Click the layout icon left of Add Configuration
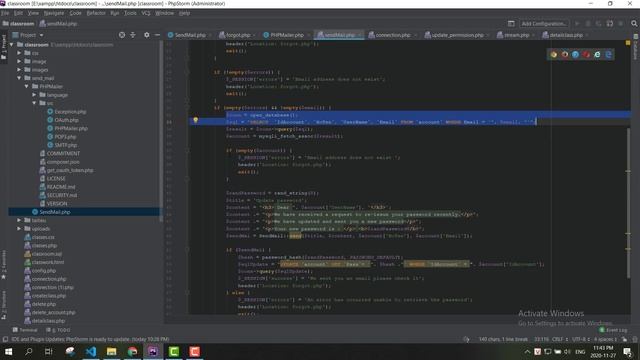Image resolution: width=640 pixels, height=360 pixels. coord(511,24)
